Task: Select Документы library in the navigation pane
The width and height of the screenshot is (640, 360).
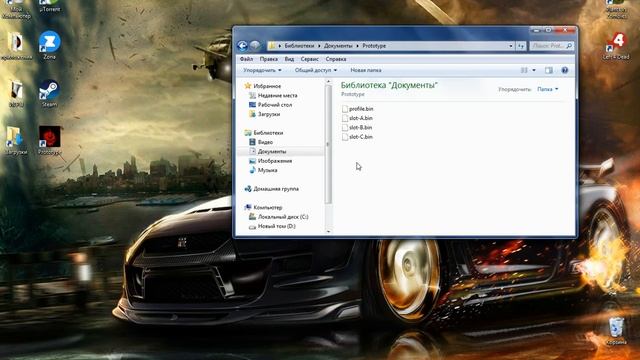Action: click(x=272, y=151)
